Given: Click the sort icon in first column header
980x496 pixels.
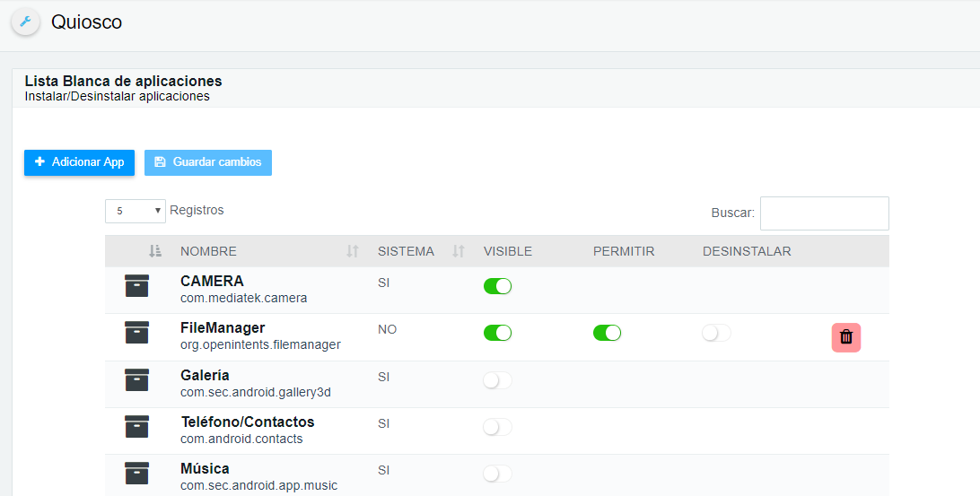Looking at the screenshot, I should pos(155,251).
